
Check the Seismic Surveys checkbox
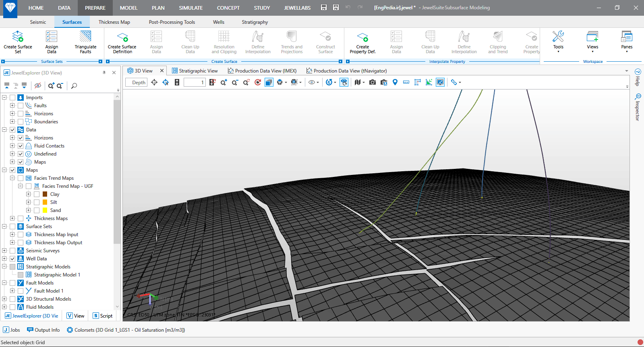[x=12, y=251]
